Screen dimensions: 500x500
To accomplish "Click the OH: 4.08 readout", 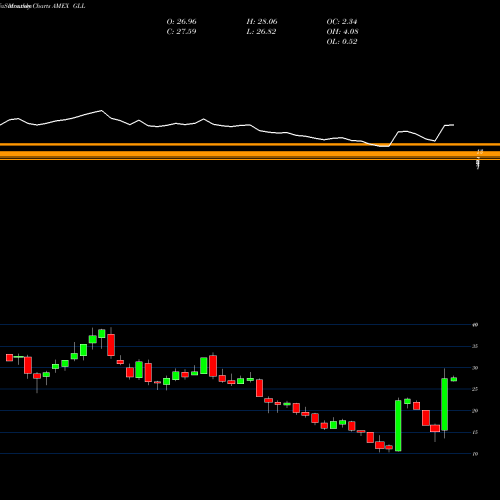I will pos(342,32).
